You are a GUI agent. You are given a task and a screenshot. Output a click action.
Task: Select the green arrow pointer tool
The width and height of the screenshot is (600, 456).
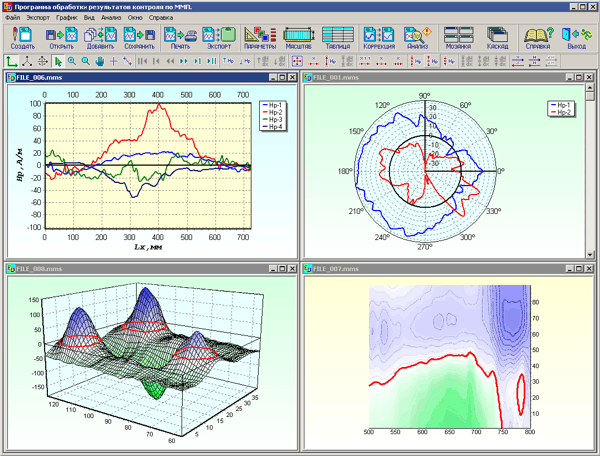(57, 61)
